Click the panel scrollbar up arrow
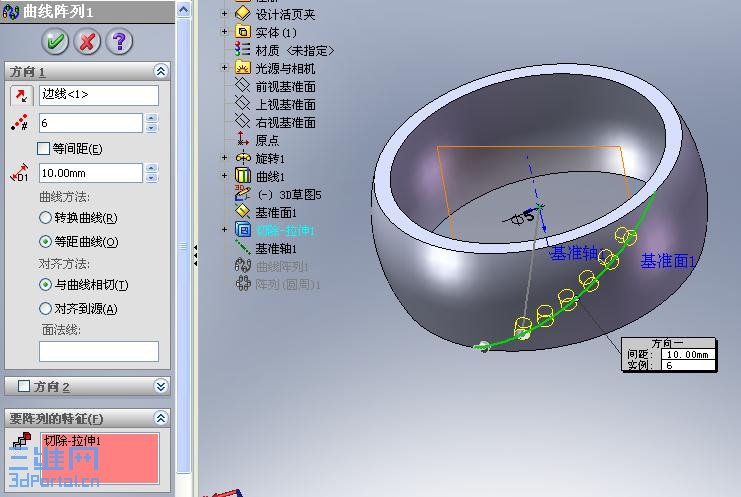This screenshot has height=497, width=741. coord(183,9)
